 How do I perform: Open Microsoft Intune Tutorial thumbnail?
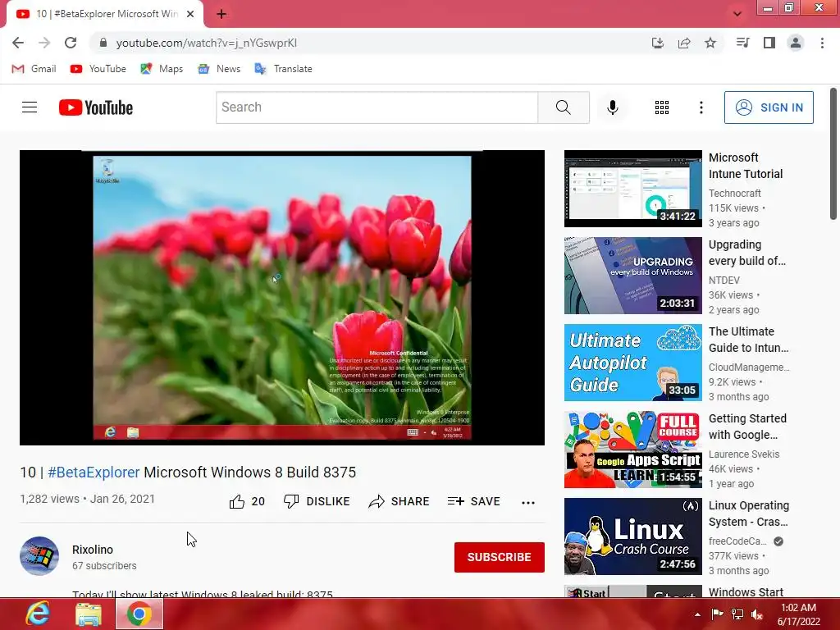(x=632, y=189)
